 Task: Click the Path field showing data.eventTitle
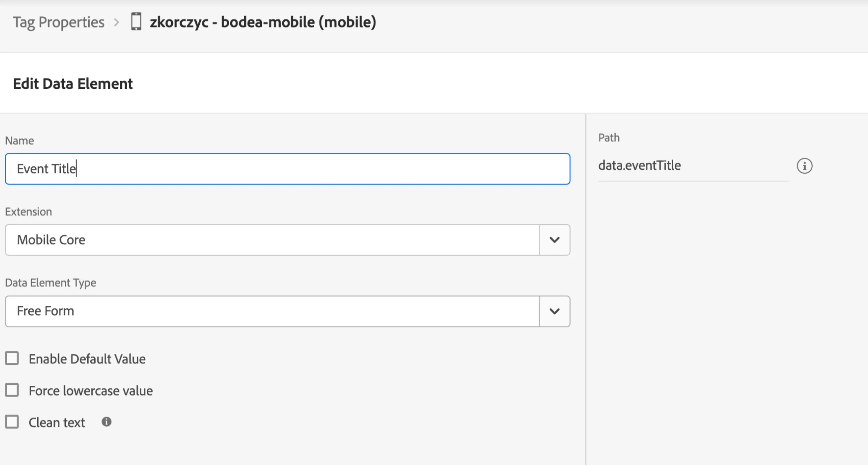tap(693, 166)
